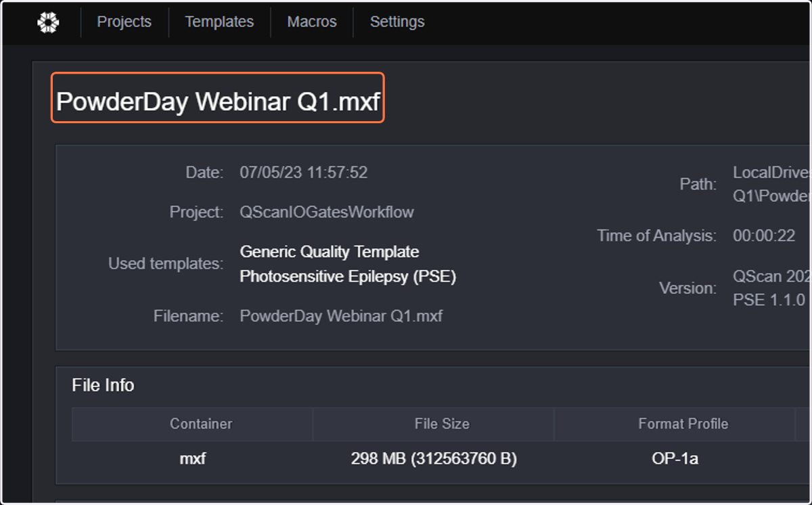Click the Date label

(x=204, y=173)
